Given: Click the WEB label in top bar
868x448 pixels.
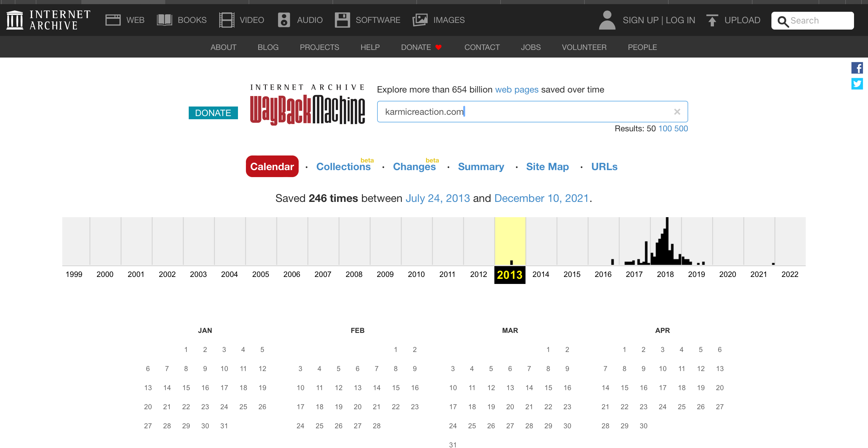Looking at the screenshot, I should coord(135,20).
